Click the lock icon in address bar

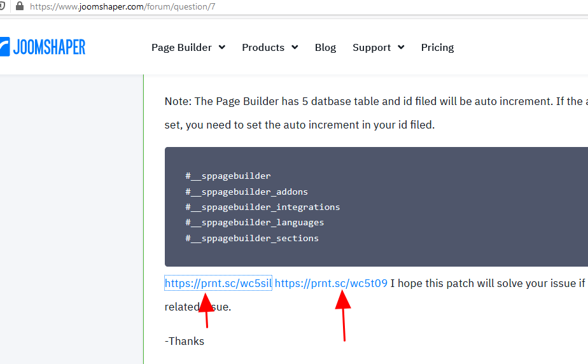click(20, 6)
